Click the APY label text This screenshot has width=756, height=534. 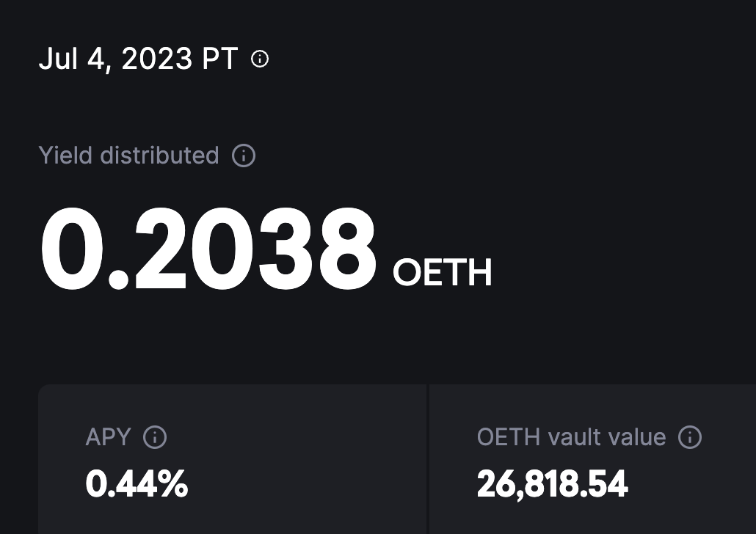(x=106, y=436)
